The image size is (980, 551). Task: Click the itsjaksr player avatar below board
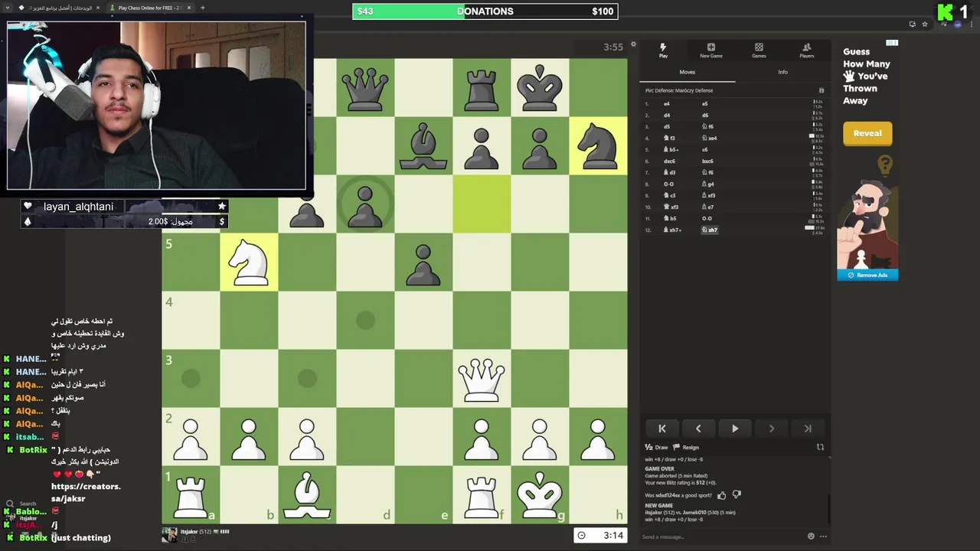point(169,535)
